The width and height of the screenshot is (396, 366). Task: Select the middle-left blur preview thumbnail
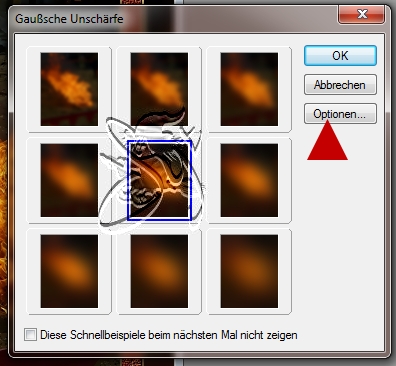(x=69, y=180)
